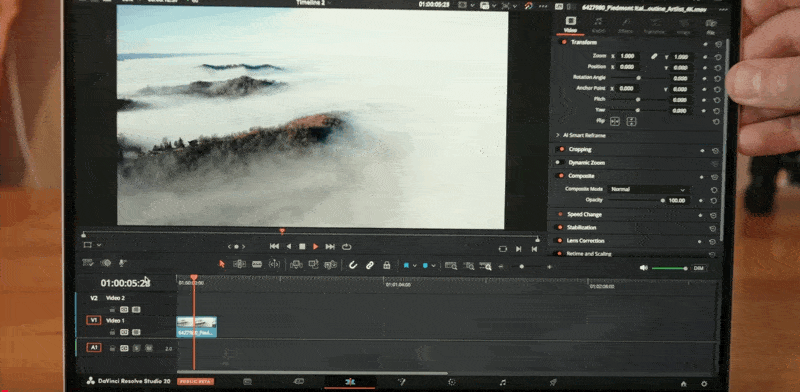Click the microphone voiceover icon
This screenshot has height=392, width=800.
coord(122,263)
